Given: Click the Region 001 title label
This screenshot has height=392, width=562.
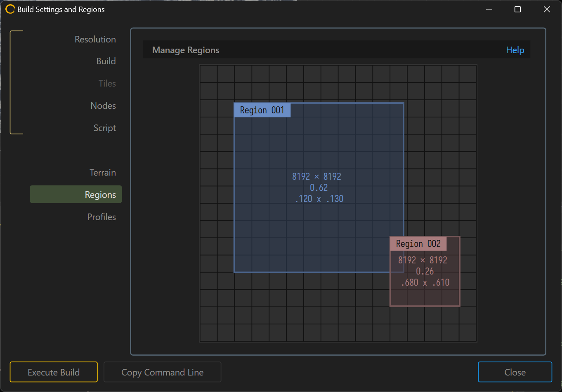Looking at the screenshot, I should coord(262,110).
